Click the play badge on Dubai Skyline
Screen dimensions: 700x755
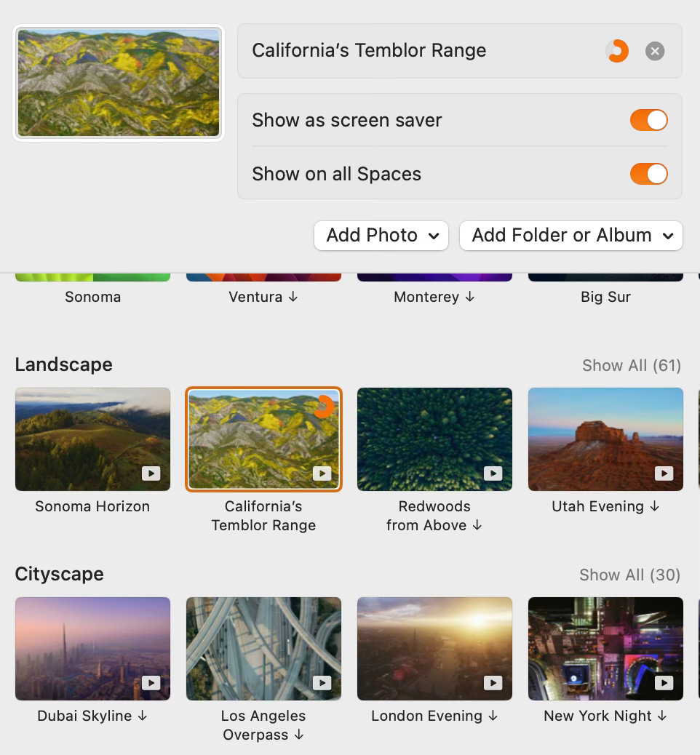pos(151,683)
